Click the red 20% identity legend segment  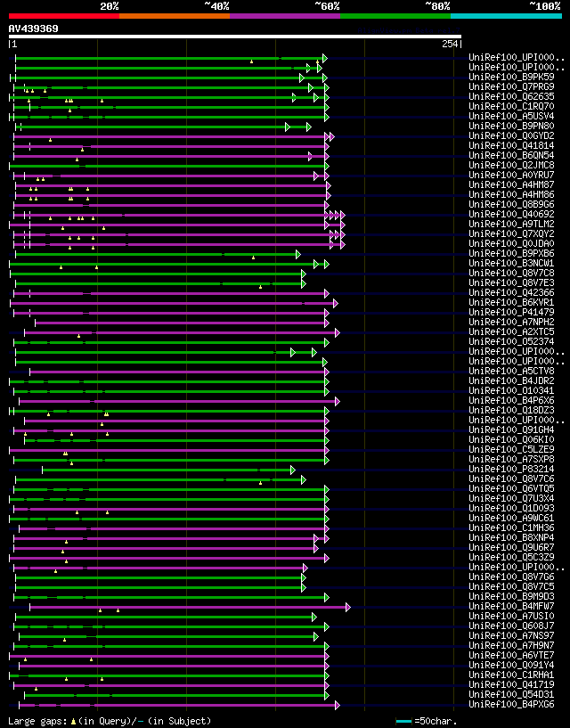[x=64, y=16]
